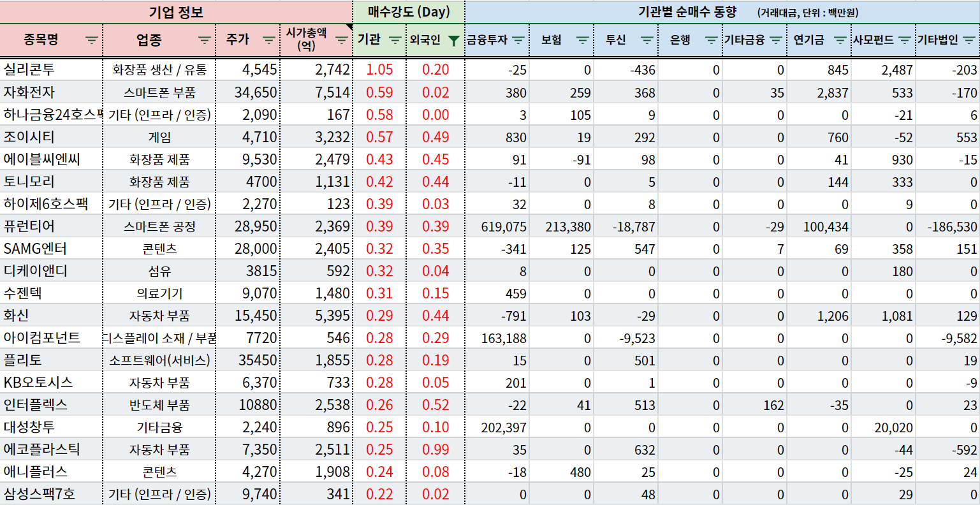Select the 스마트폰 공정 industry cell
The image size is (980, 505).
[159, 226]
